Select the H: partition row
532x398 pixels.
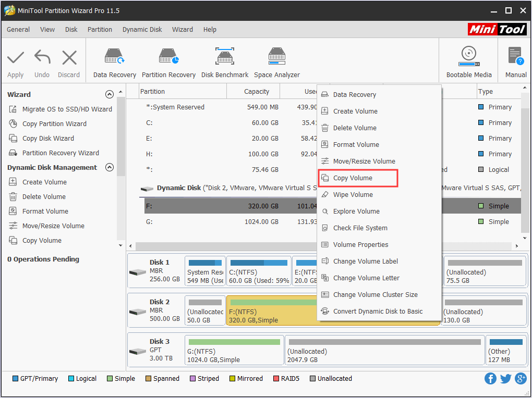231,154
